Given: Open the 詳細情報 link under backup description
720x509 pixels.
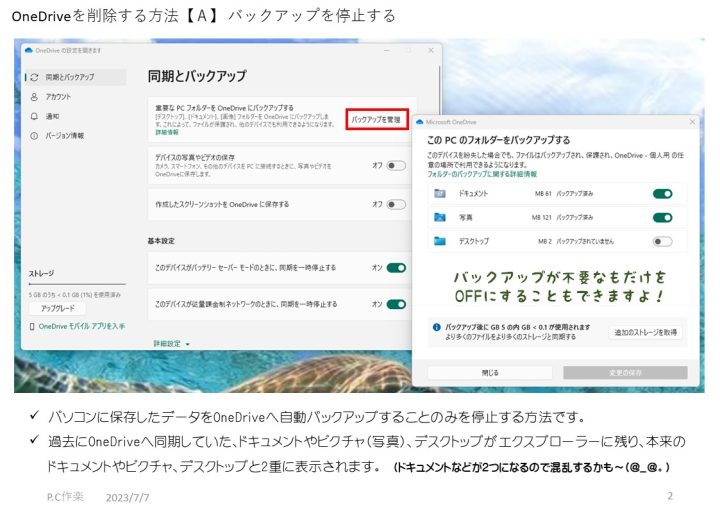Looking at the screenshot, I should coord(167,132).
